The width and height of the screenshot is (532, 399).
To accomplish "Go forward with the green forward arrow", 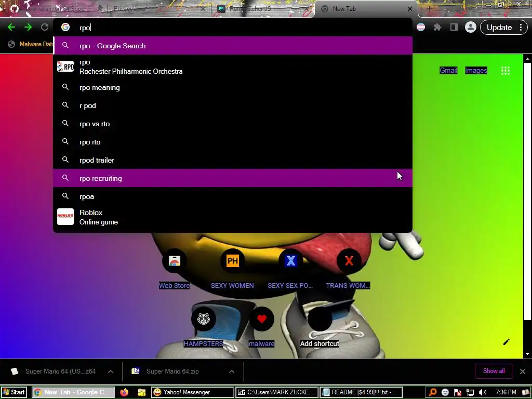I will click(28, 27).
